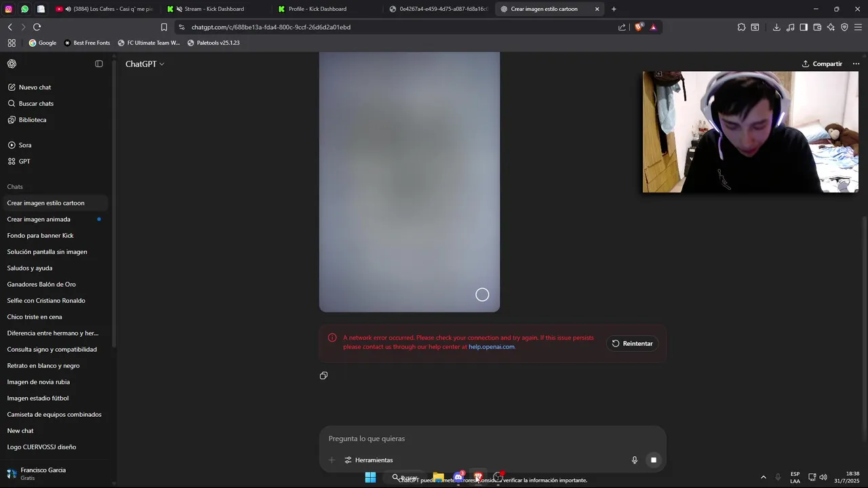Click the ChatGPT logo icon in the sidebar
The image size is (868, 488).
(x=12, y=64)
